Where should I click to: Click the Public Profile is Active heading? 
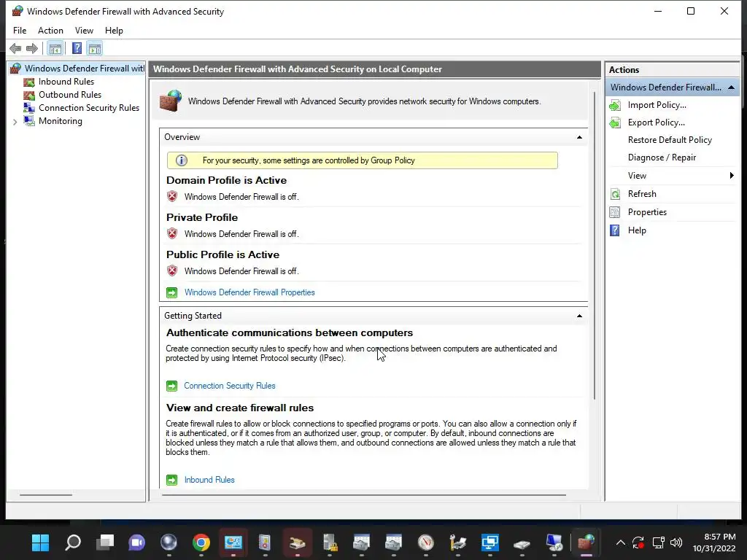(x=222, y=254)
